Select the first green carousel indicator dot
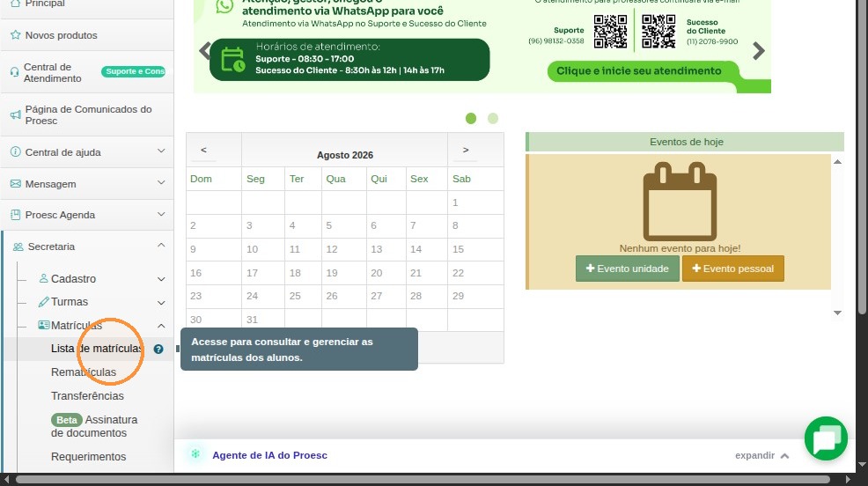 point(471,119)
